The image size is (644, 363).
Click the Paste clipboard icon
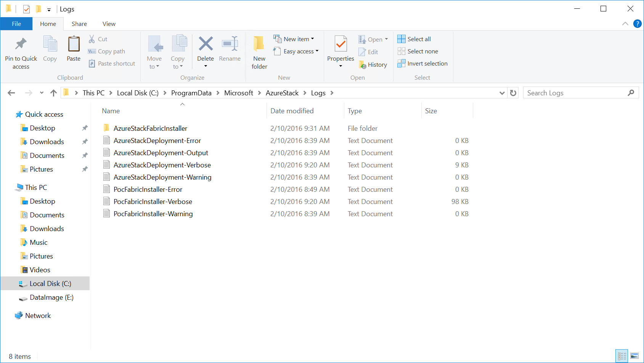tap(74, 44)
